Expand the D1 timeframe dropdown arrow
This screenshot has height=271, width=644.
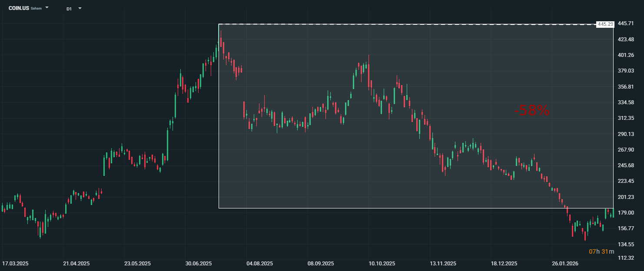click(x=80, y=8)
